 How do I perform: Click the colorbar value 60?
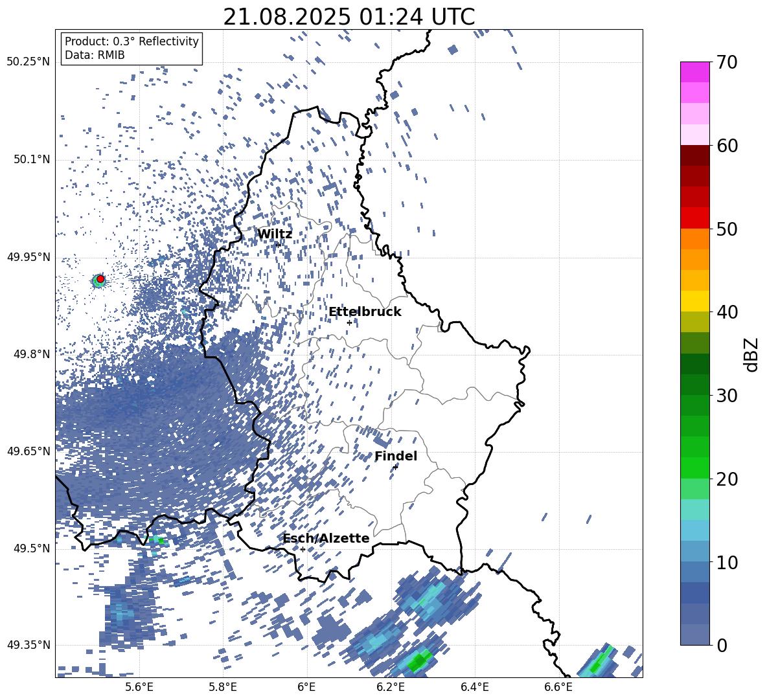(x=727, y=146)
